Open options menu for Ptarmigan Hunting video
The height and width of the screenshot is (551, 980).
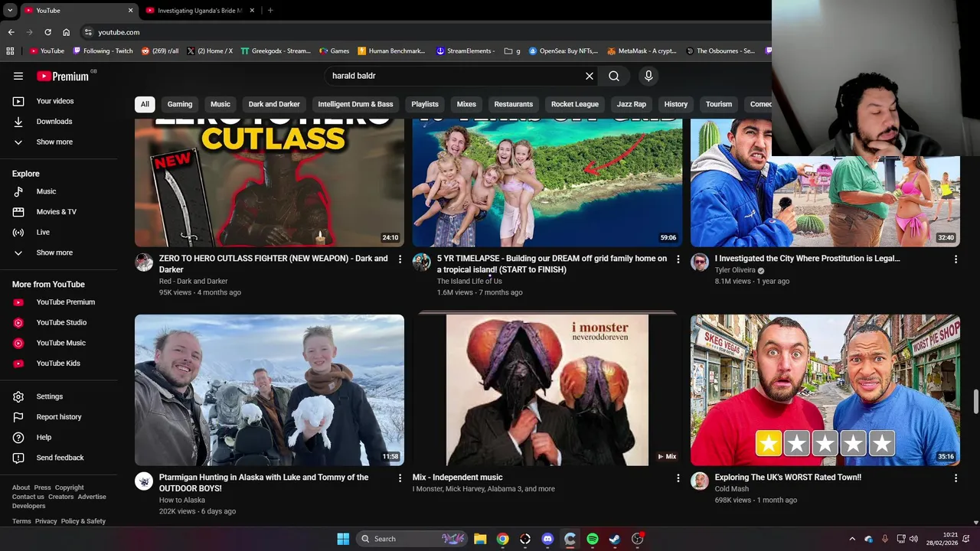point(400,478)
